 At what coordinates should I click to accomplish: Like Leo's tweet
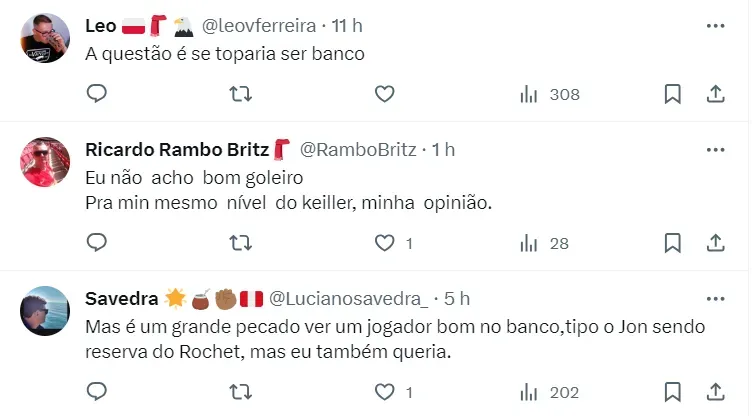[385, 94]
